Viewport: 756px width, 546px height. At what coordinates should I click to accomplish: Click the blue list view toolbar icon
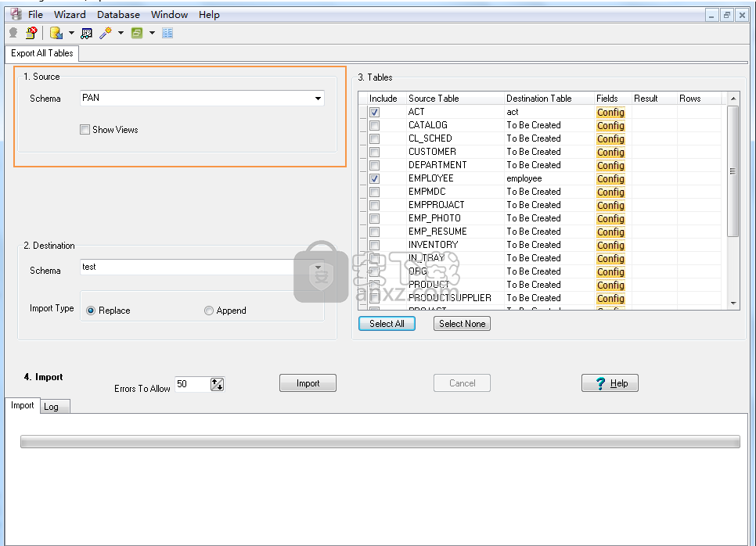[x=167, y=33]
